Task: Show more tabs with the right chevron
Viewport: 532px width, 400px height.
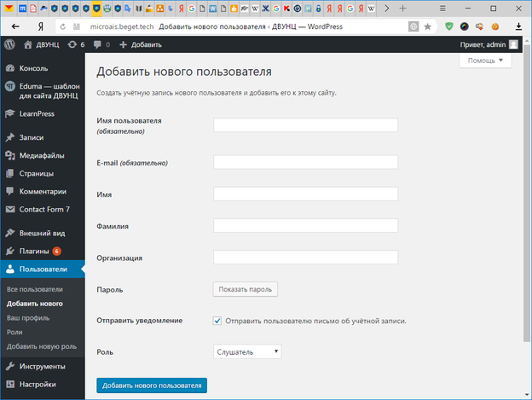Action: point(387,9)
